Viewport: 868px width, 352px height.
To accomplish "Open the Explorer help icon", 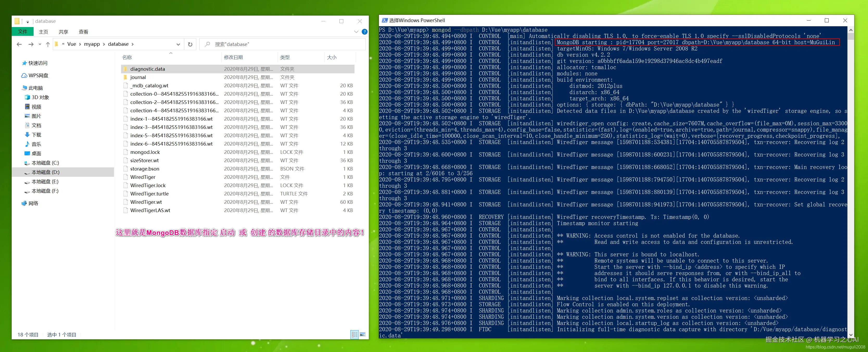I will click(x=364, y=32).
